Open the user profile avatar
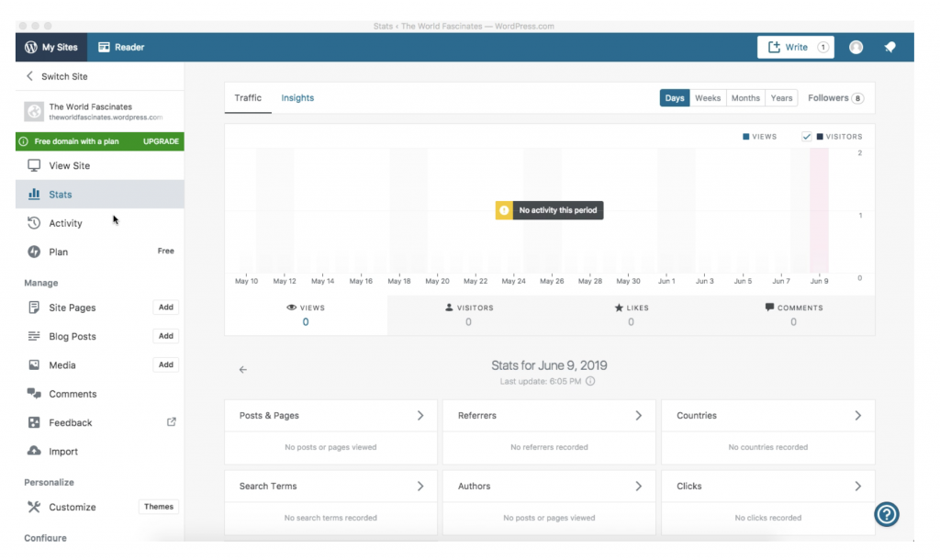 pos(856,47)
